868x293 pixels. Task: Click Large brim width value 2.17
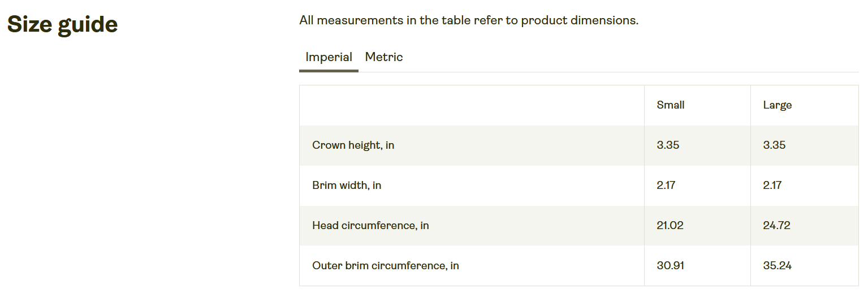pyautogui.click(x=772, y=186)
